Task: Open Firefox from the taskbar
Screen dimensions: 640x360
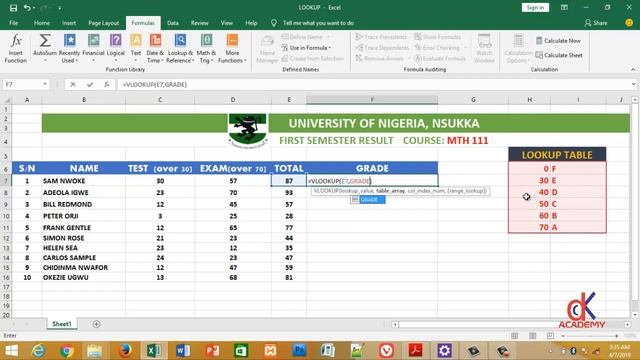Action: point(125,351)
